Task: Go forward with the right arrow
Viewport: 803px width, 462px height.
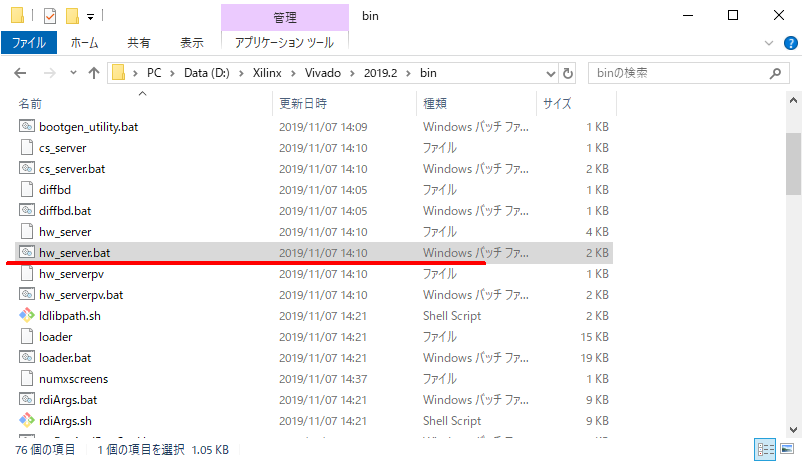Action: 50,73
